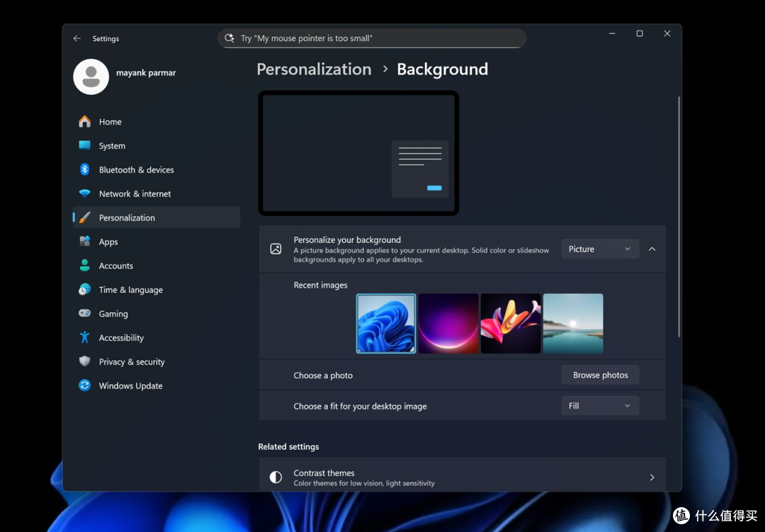Screen dimensions: 765x532
Task: Click the Contrast themes half-circle icon
Action: tap(276, 477)
